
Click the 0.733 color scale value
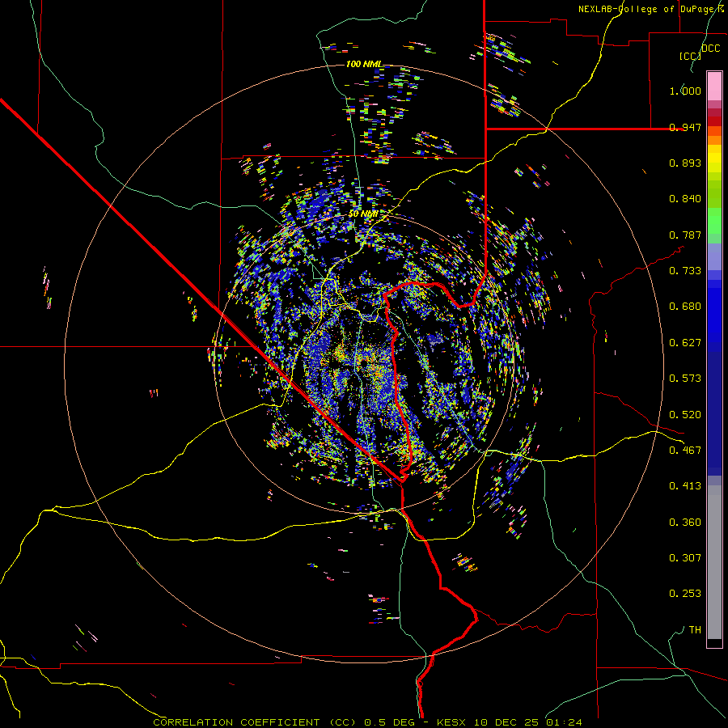click(685, 271)
